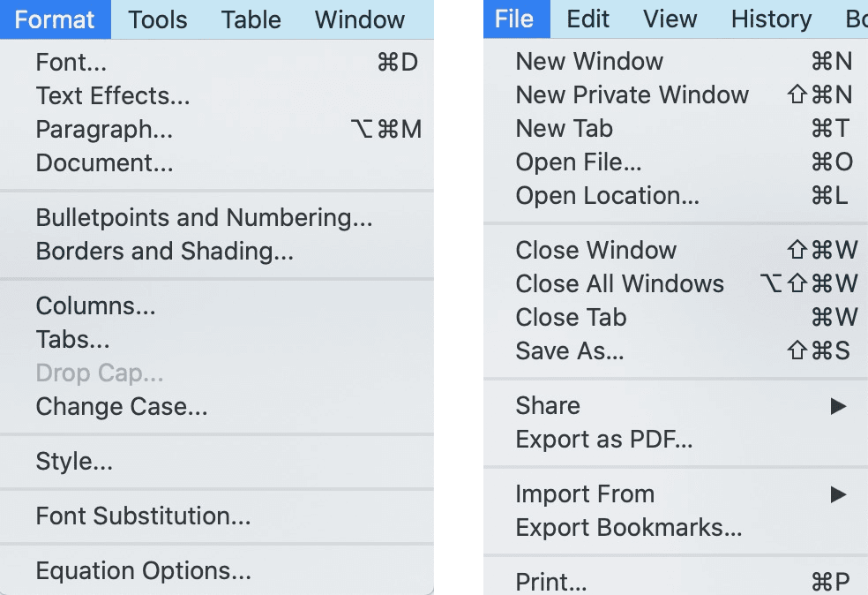Choose Paragraph... in Format menu
The width and height of the screenshot is (868, 595).
104,130
